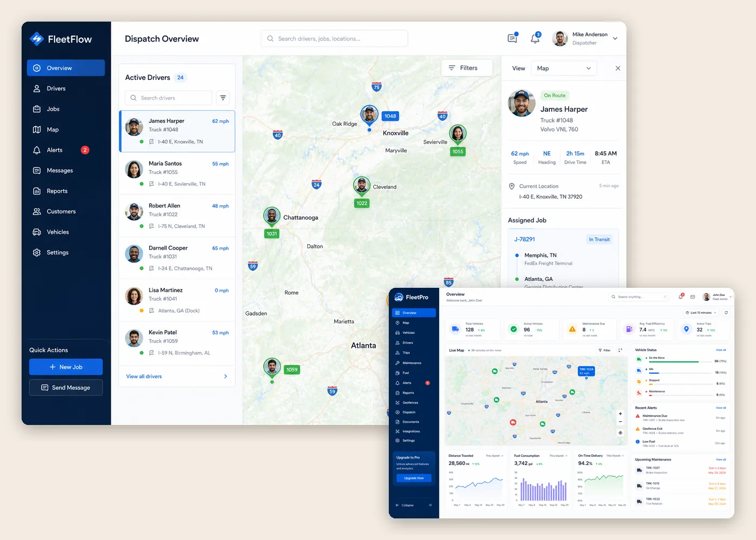Click TRK-1024 marker on FleetPro map
This screenshot has height=540, width=756.
click(586, 371)
